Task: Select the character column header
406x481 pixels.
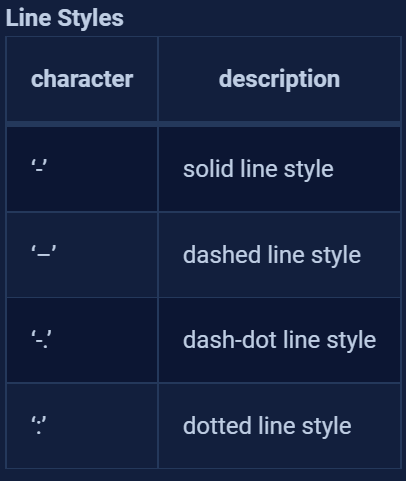Action: point(82,79)
